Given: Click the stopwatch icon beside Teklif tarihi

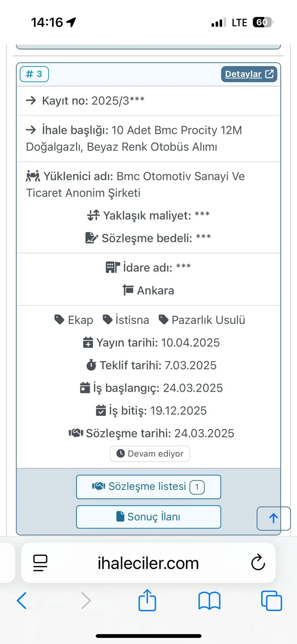Looking at the screenshot, I should (91, 365).
